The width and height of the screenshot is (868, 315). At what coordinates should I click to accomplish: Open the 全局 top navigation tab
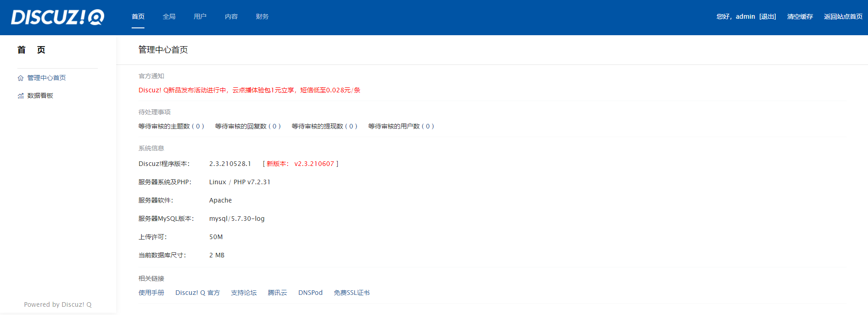click(169, 16)
